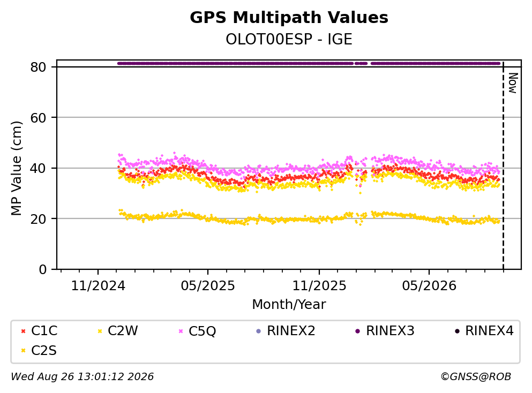
Task: Click the RINEX2 legend dot
Action: 259,331
